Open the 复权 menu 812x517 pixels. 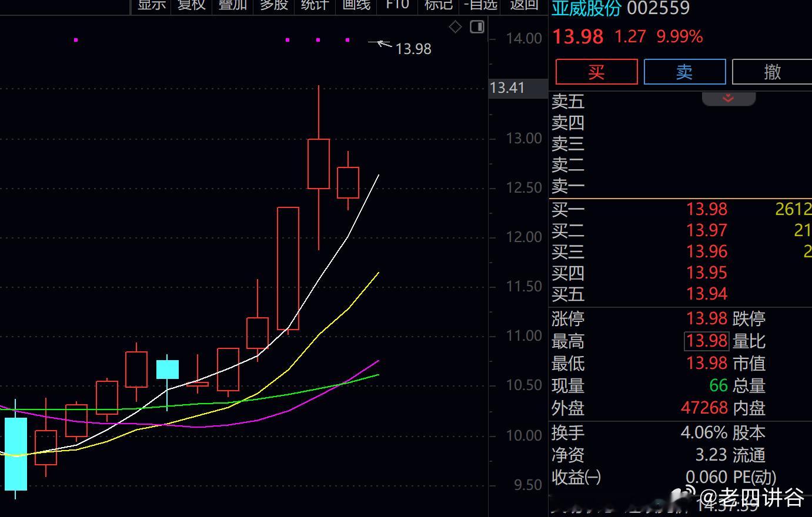[x=192, y=5]
